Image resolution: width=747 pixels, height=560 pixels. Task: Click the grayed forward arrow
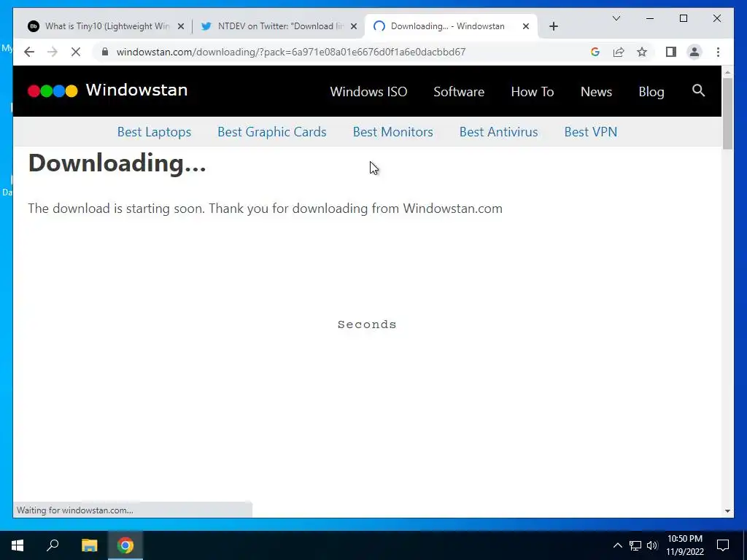(53, 52)
